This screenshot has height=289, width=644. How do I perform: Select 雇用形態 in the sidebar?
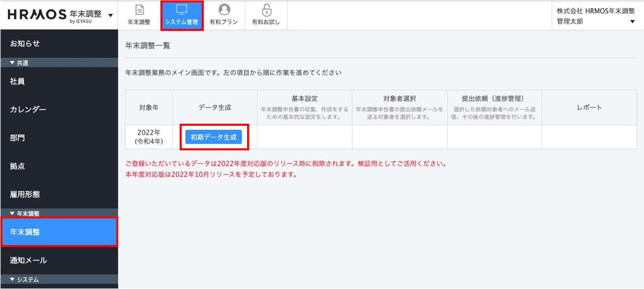point(25,194)
